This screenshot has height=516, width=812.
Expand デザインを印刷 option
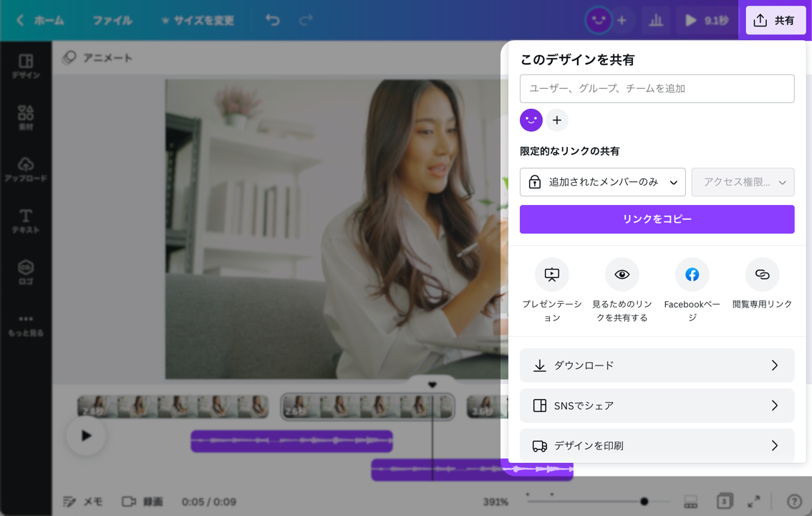tap(657, 445)
